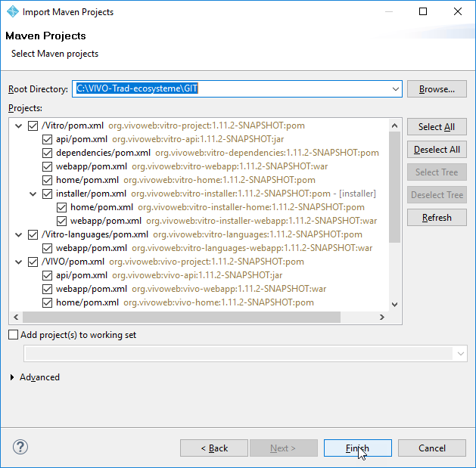Open the Root Directory dropdown arrow
This screenshot has width=476, height=468.
click(x=395, y=89)
